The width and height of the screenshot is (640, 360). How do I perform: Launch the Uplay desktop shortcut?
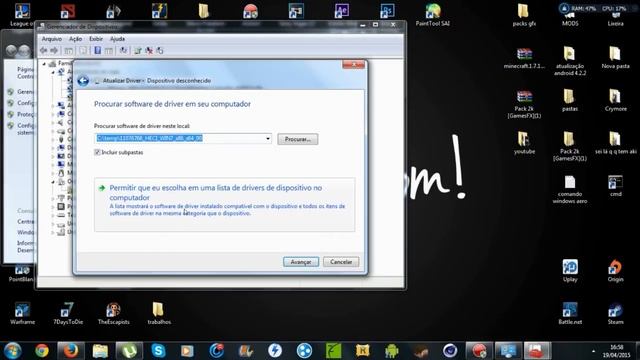(x=570, y=271)
